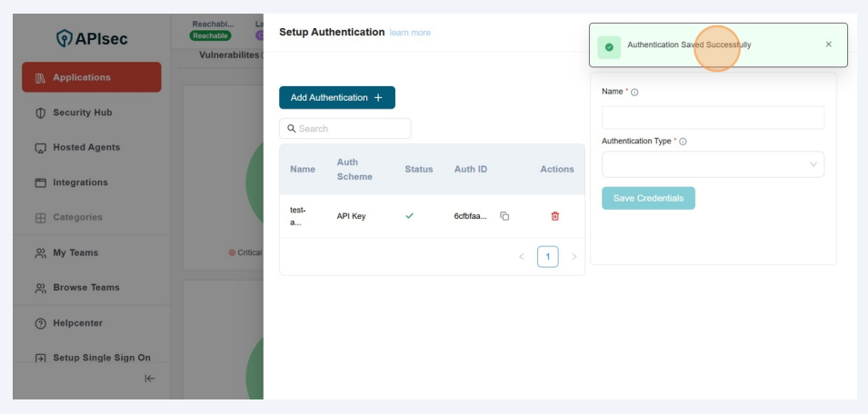Click the Name field info icon
Image resolution: width=868 pixels, height=414 pixels.
click(634, 93)
